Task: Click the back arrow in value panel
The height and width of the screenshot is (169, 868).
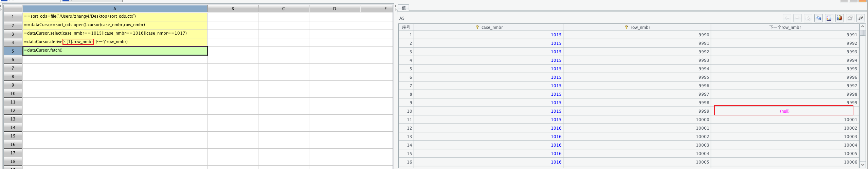Action: 787,18
